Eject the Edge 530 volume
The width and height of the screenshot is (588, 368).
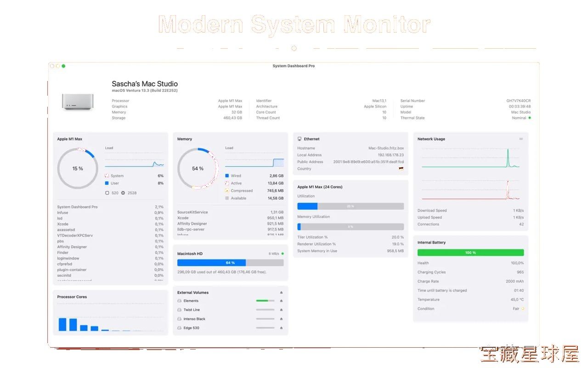[281, 328]
